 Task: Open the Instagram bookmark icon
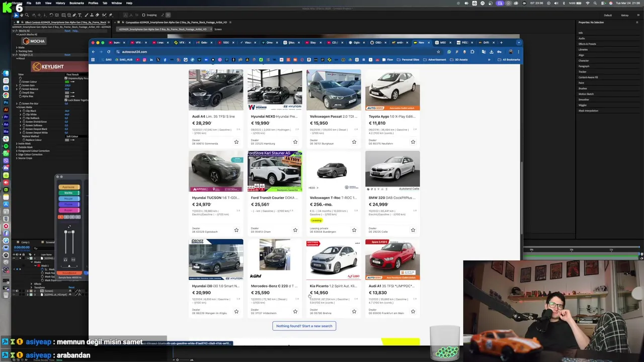point(144,60)
